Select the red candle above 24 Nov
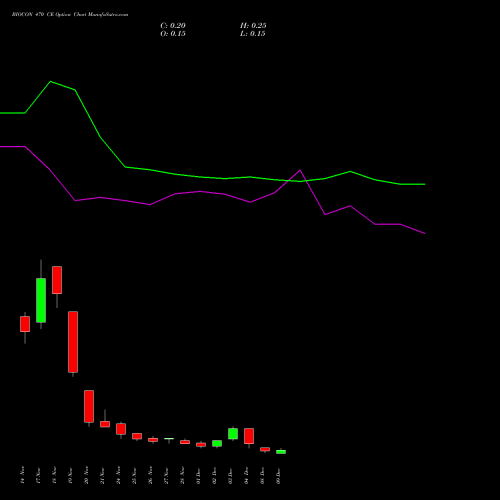Image resolution: width=500 pixels, height=500 pixels. click(x=121, y=429)
